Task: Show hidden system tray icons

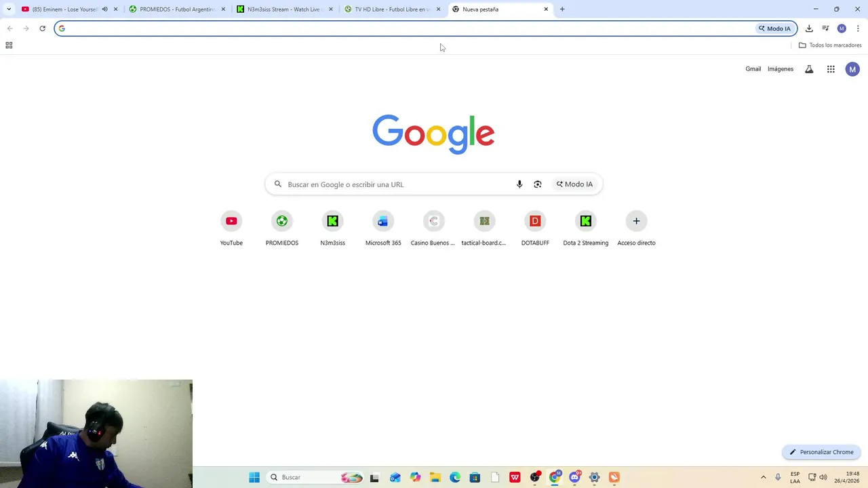Action: 763,477
